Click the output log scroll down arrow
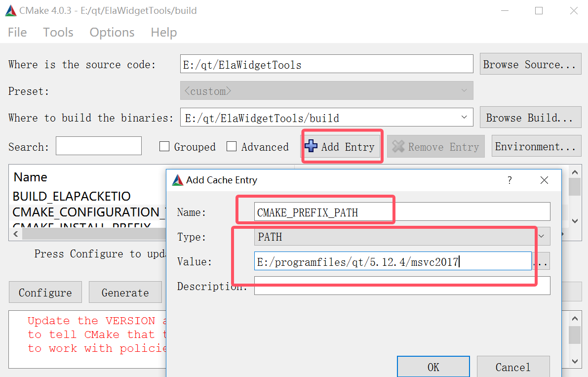This screenshot has height=377, width=588. click(x=575, y=361)
